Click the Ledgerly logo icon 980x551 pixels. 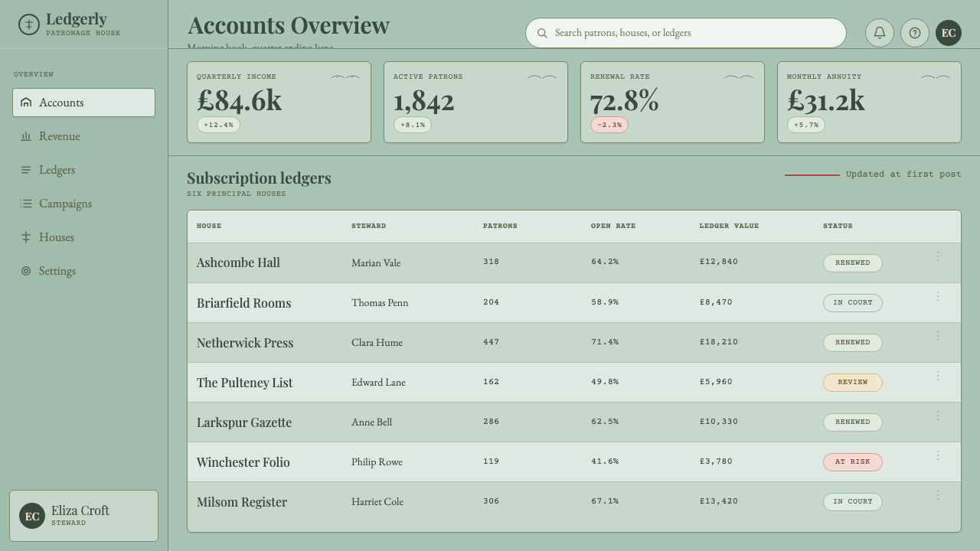pyautogui.click(x=29, y=24)
